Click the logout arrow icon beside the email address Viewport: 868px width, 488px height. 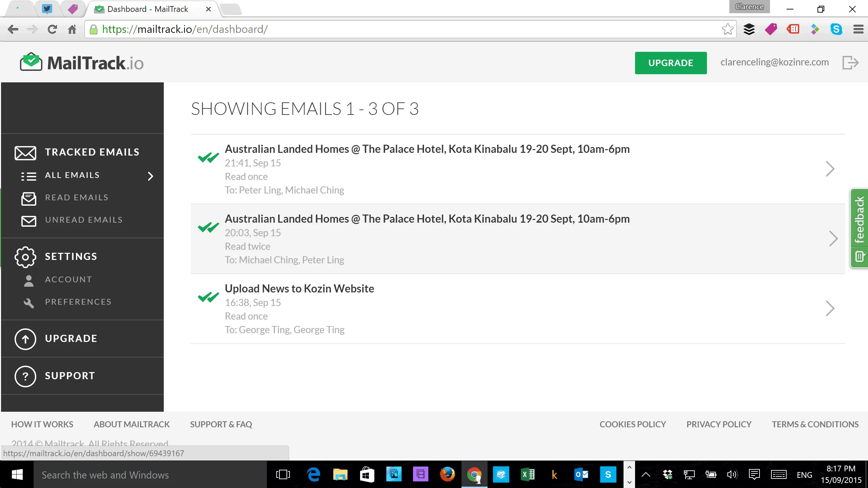(850, 63)
